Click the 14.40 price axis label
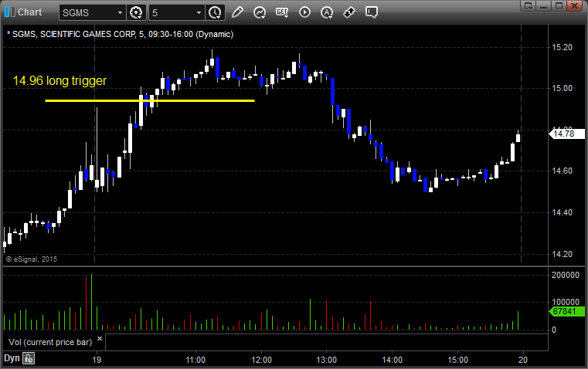 (x=563, y=212)
